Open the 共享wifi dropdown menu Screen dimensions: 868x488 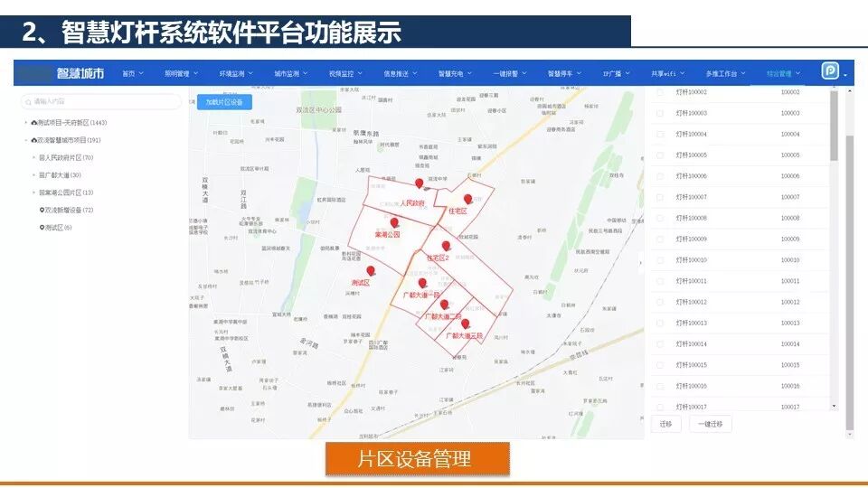668,73
